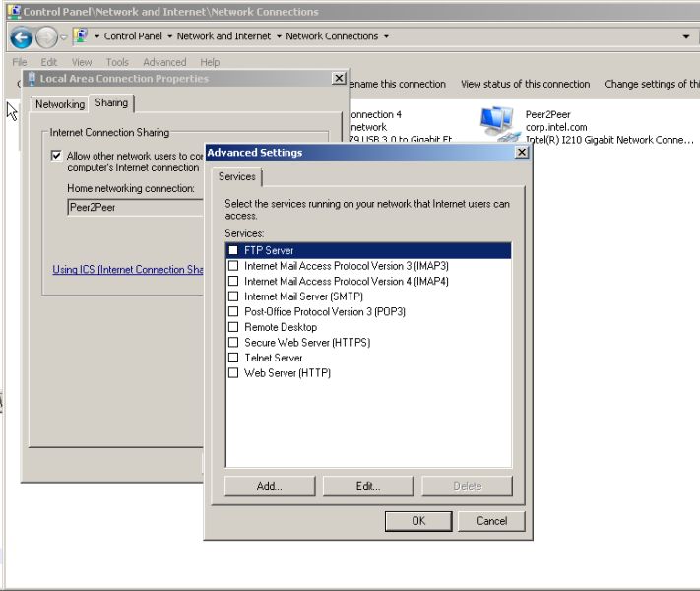The image size is (700, 591).
Task: Switch to the Networking tab
Action: 60,104
